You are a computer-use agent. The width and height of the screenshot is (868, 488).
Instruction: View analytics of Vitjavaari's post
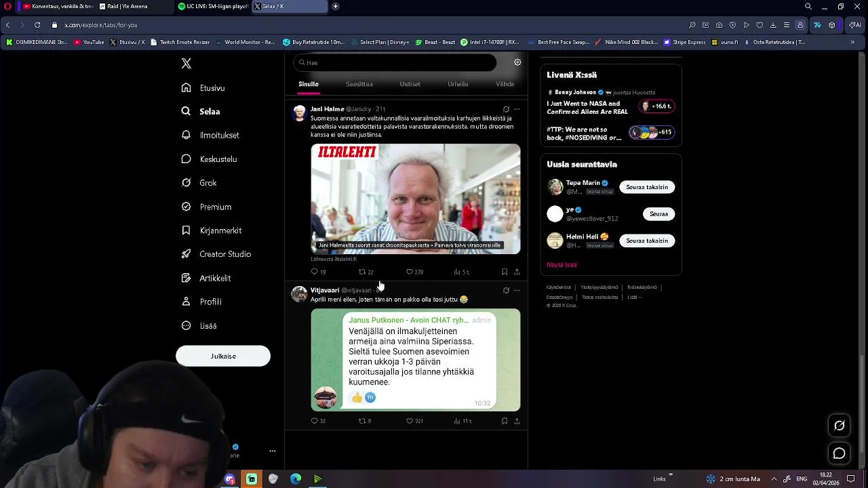tap(462, 421)
